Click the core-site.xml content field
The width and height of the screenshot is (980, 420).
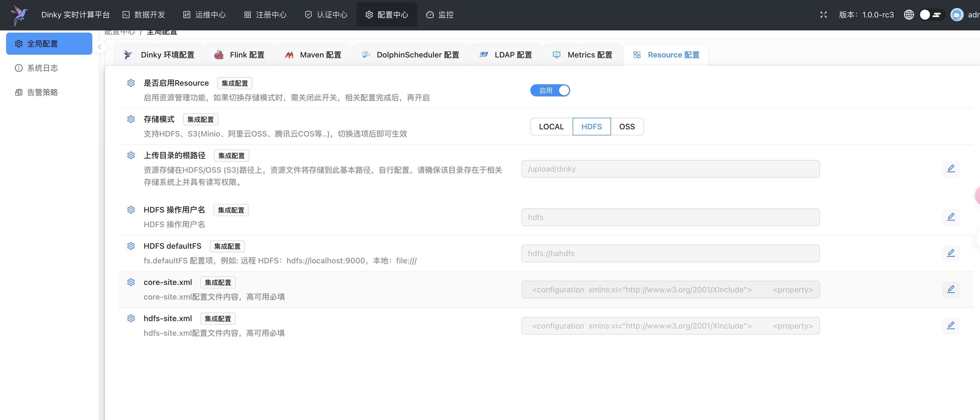click(x=670, y=290)
